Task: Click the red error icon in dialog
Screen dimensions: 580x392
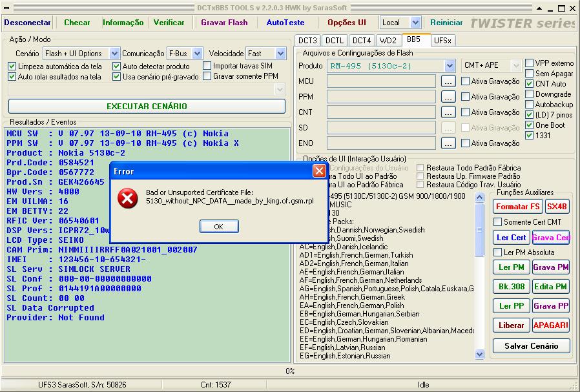Action: point(128,198)
